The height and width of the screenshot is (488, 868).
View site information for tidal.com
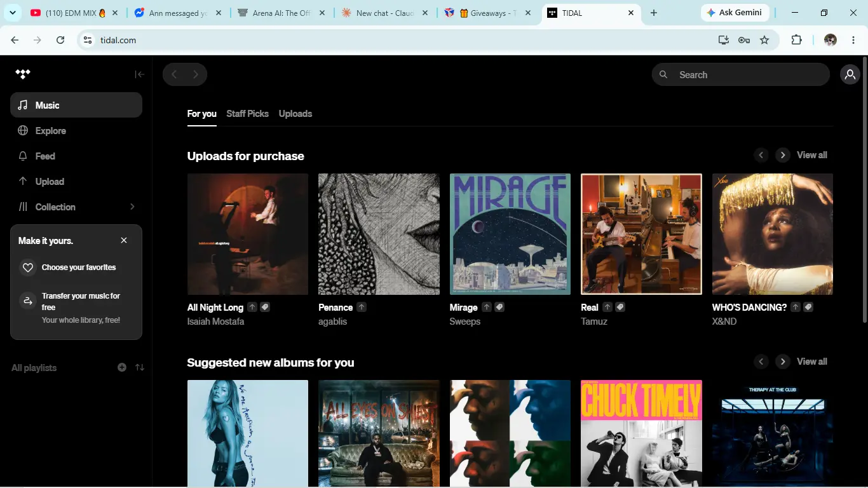(88, 40)
